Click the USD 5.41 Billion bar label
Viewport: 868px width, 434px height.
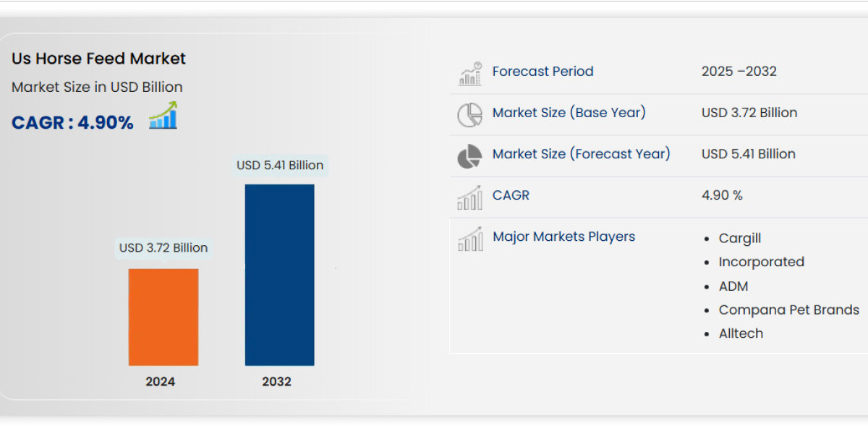[280, 165]
